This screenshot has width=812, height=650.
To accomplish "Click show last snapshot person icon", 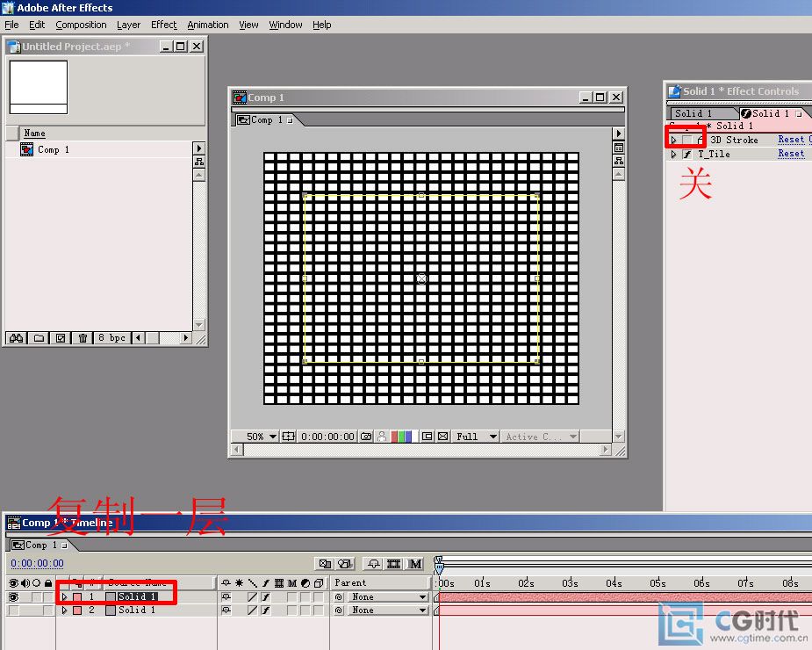I will tap(382, 437).
